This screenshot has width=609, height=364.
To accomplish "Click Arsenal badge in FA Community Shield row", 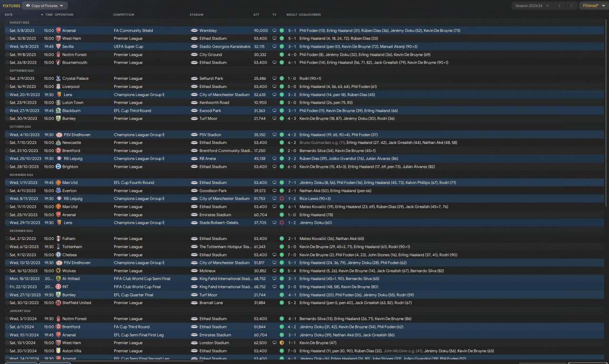I will tap(59, 30).
